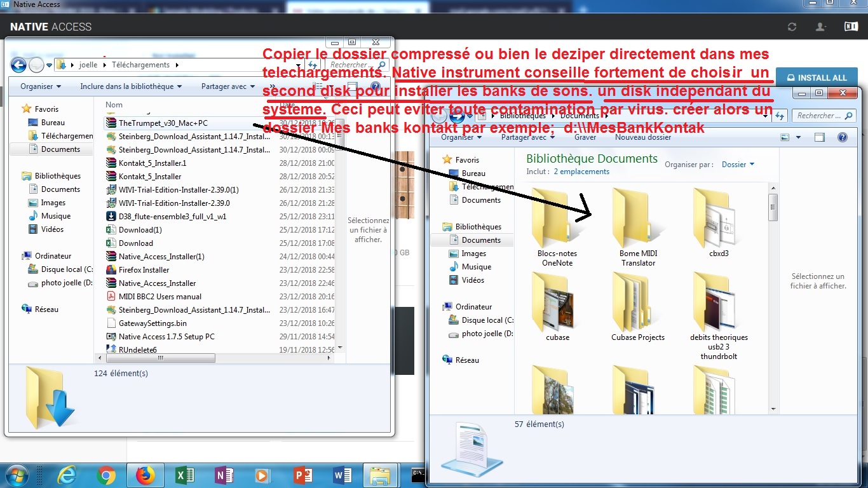Open PowerPoint from the taskbar
868x488 pixels.
(x=302, y=475)
